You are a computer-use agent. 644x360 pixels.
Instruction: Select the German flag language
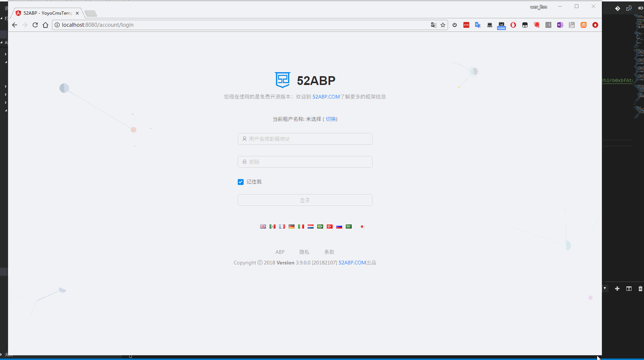click(x=292, y=227)
